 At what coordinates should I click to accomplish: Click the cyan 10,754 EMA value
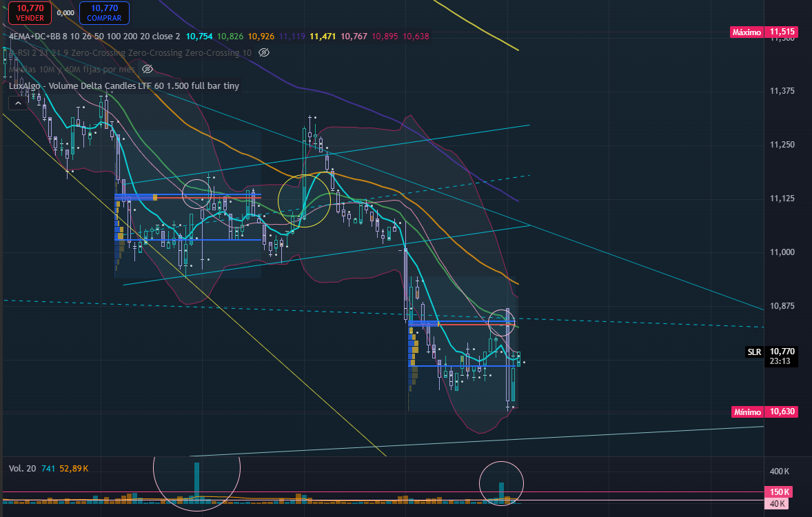click(199, 37)
